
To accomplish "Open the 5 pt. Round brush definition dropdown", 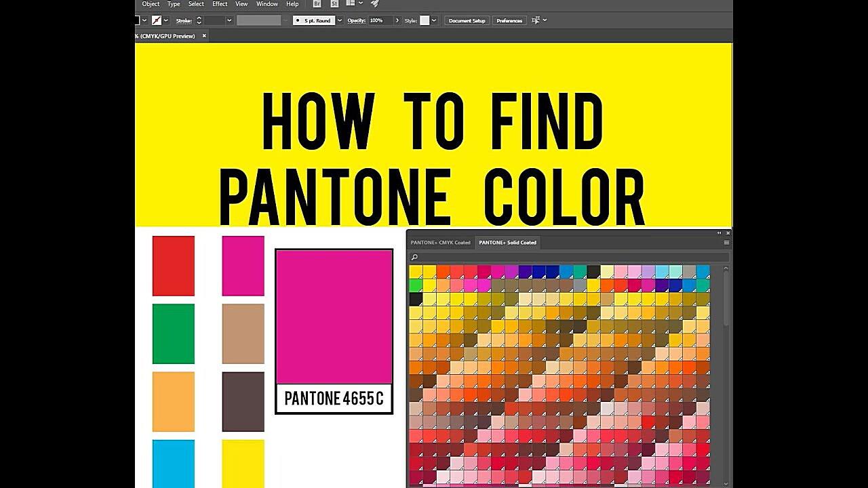I will point(339,20).
